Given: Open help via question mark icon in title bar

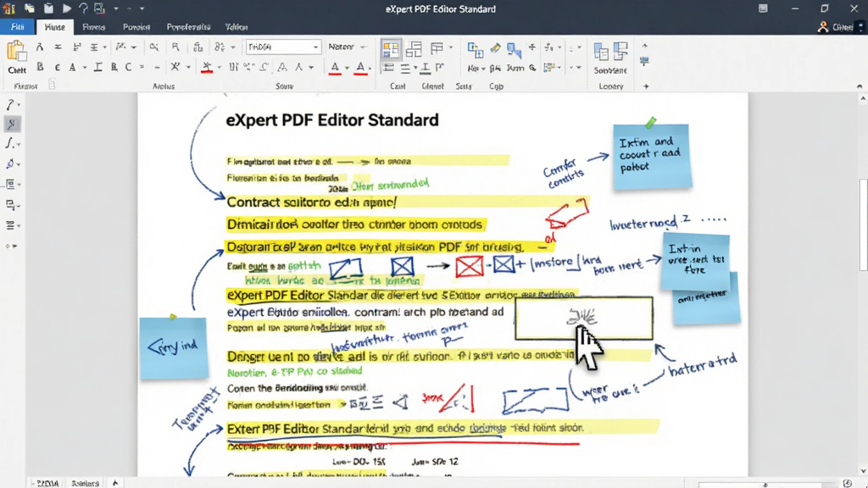Looking at the screenshot, I should coord(83,8).
